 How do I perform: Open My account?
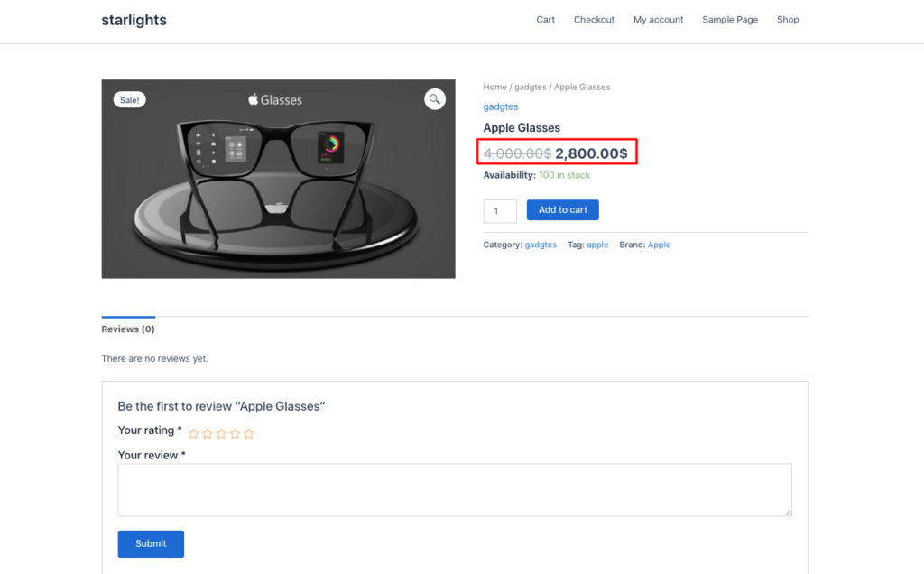tap(658, 19)
